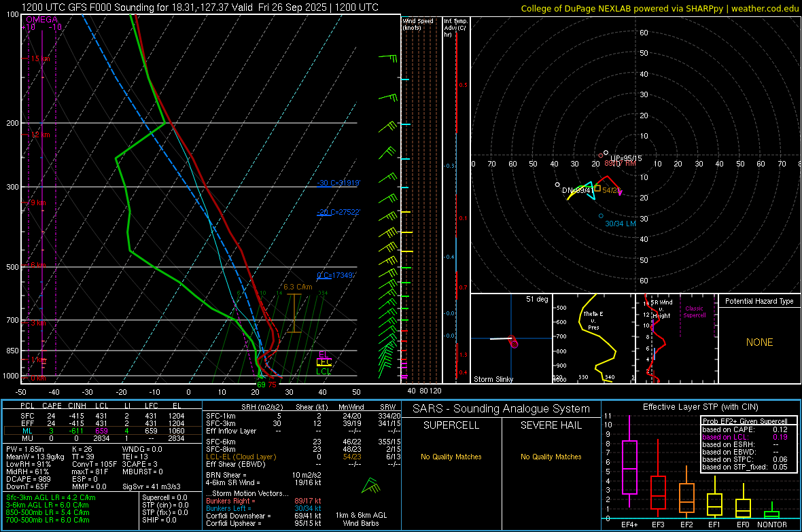802x532 pixels.
Task: Click the ConvT = 105F value
Action: (94, 464)
